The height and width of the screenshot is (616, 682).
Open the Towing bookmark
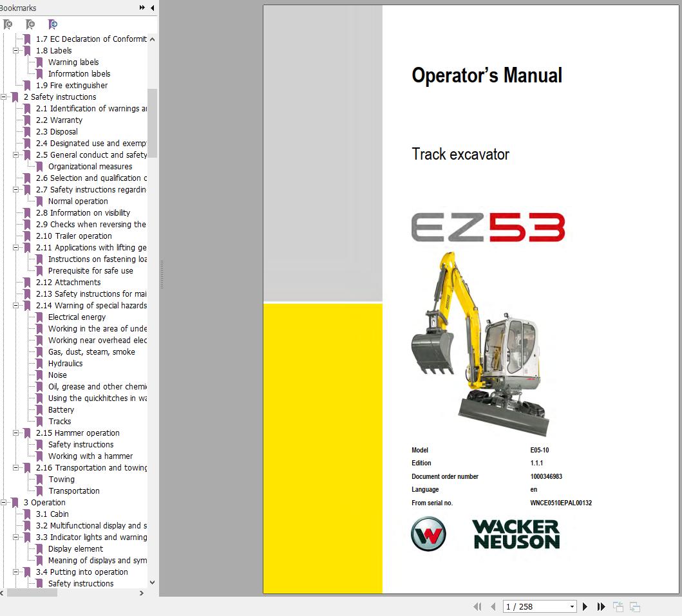click(61, 479)
